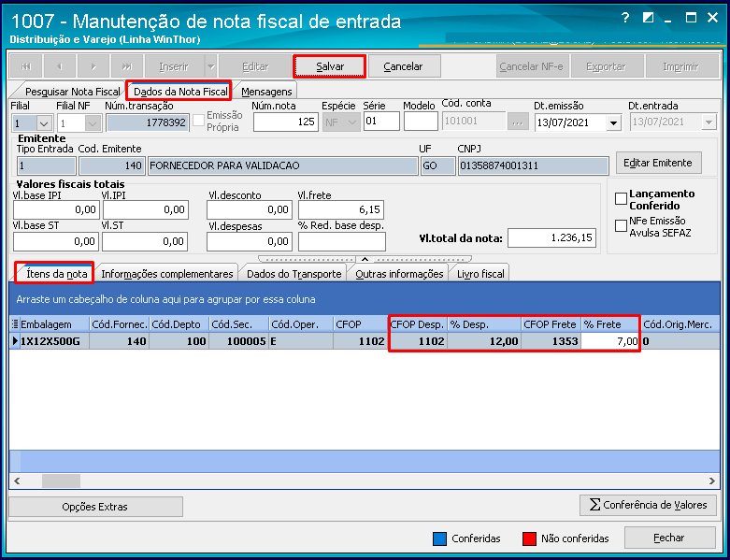730x560 pixels.
Task: Open the Livro fiscal tab
Action: [480, 274]
